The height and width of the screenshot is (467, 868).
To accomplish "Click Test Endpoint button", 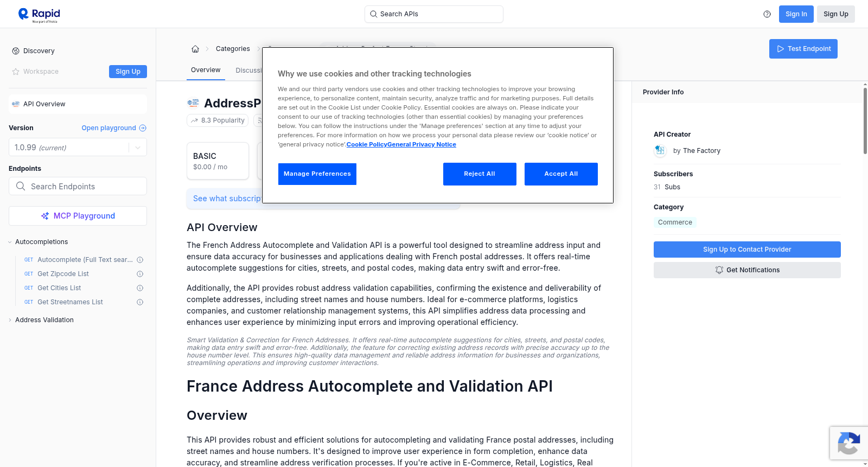I will 803,49.
